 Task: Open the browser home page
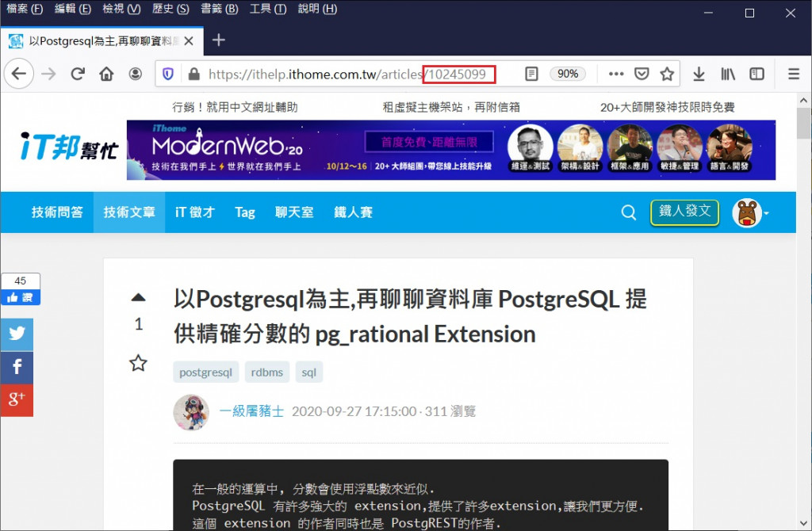(x=107, y=74)
